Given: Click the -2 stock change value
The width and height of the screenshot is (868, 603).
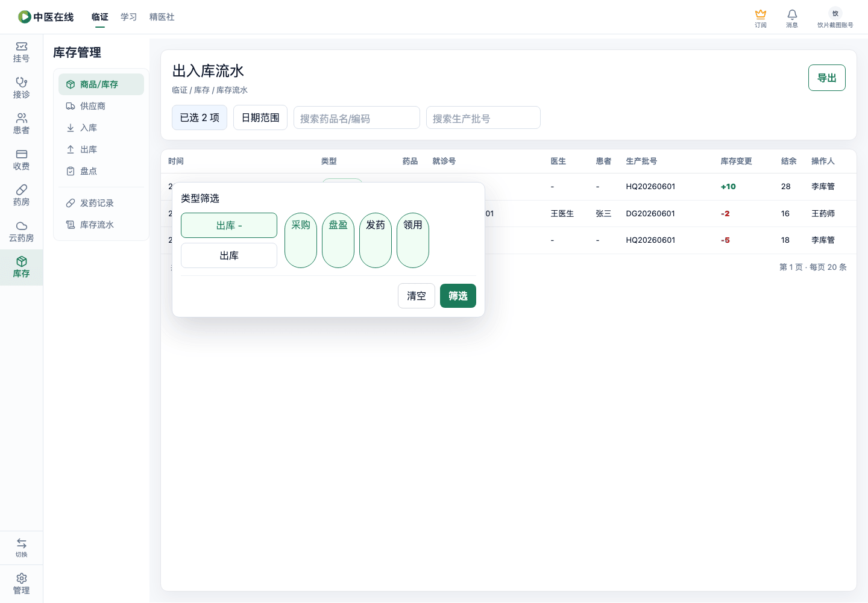Looking at the screenshot, I should 725,214.
